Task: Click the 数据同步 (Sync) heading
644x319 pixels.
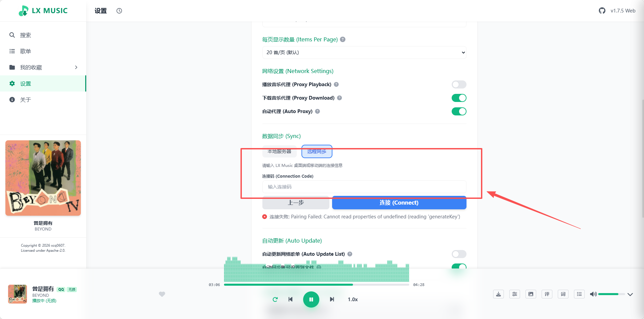Action: coord(282,136)
